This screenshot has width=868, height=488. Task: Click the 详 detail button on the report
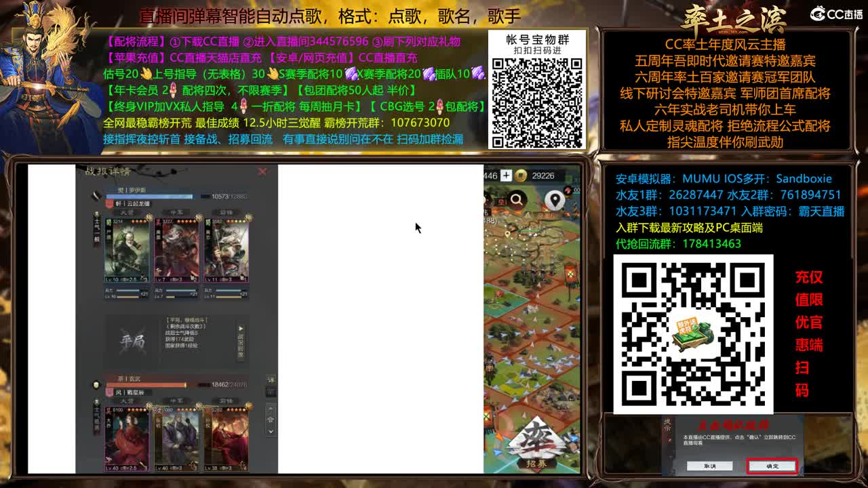click(x=271, y=380)
